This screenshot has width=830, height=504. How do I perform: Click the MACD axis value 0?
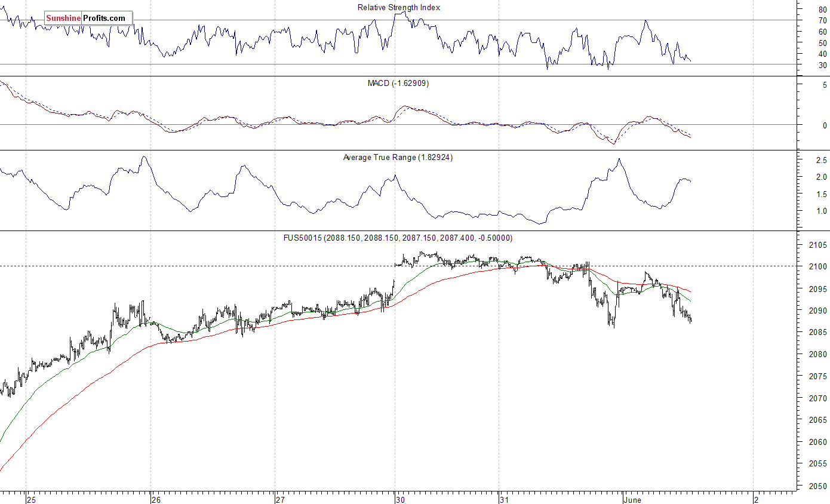coord(825,126)
